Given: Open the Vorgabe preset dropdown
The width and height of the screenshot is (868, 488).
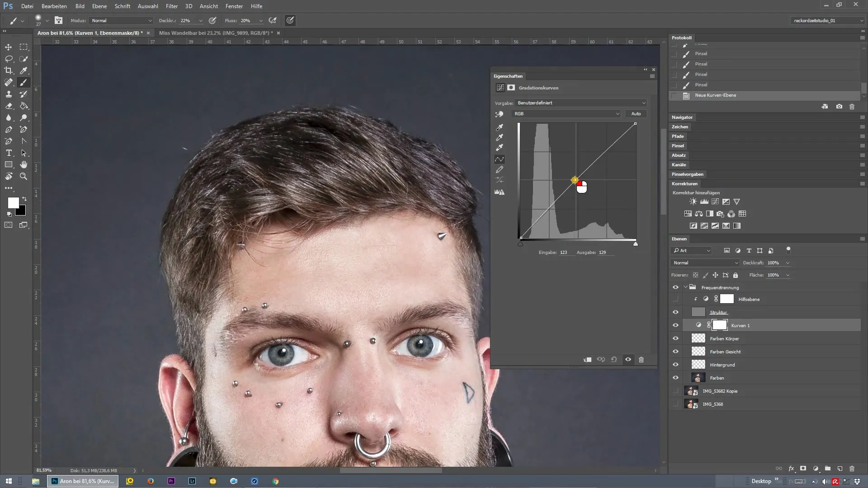Looking at the screenshot, I should (x=581, y=103).
